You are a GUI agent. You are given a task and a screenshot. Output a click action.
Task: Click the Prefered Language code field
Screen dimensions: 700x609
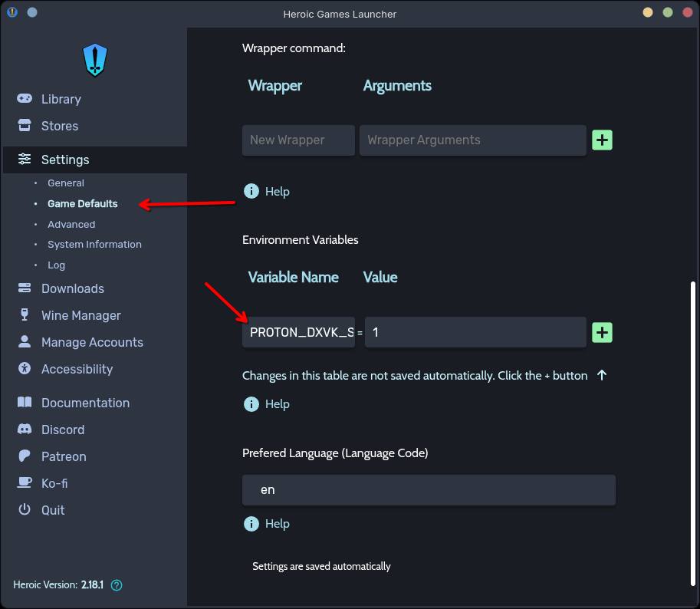pyautogui.click(x=429, y=489)
